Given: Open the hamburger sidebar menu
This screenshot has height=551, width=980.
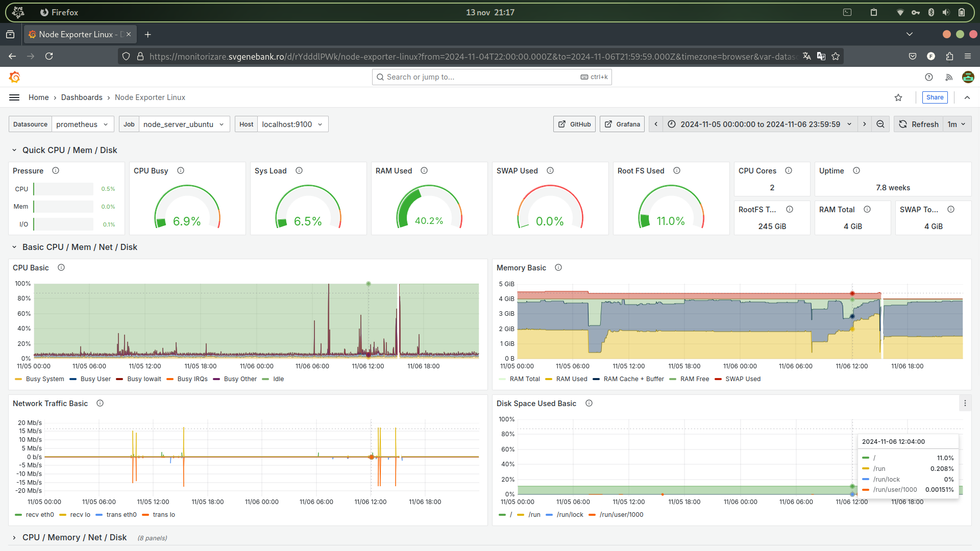Looking at the screenshot, I should tap(14, 97).
